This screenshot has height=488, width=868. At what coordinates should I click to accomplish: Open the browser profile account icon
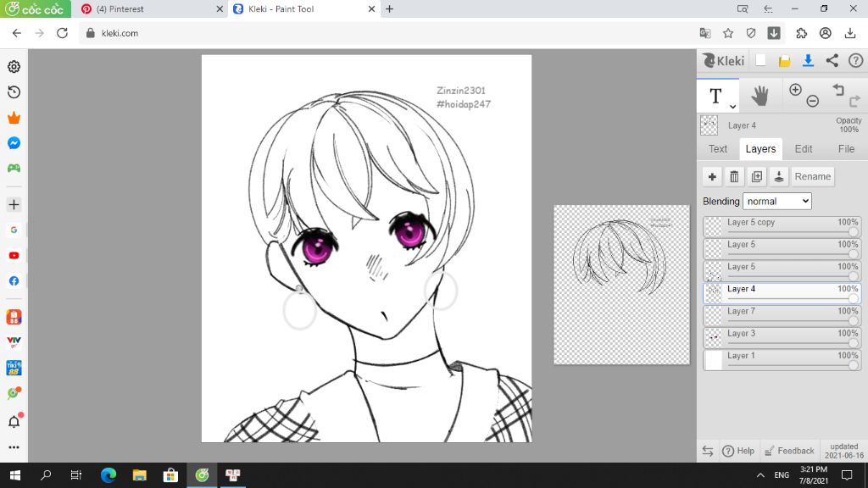(826, 33)
